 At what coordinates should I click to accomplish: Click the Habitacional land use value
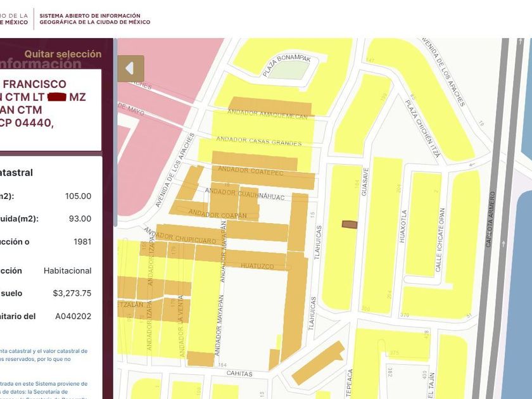(67, 270)
